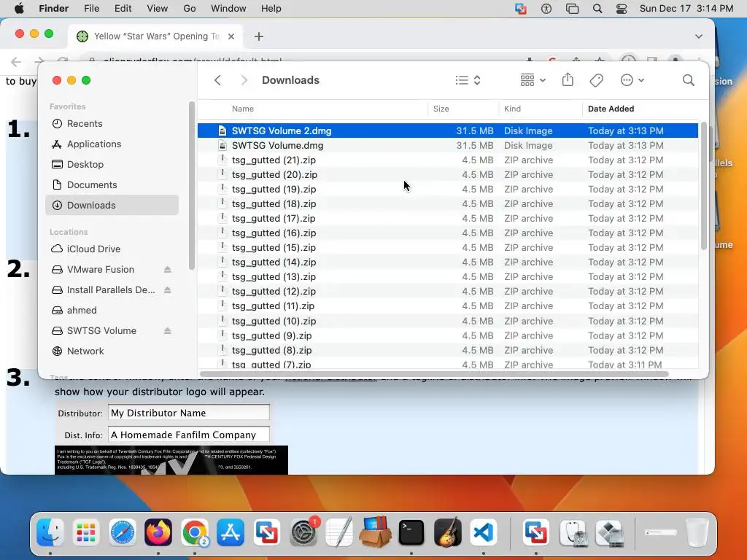
Task: Open Visual Studio Code from the Dock
Action: coord(484,532)
